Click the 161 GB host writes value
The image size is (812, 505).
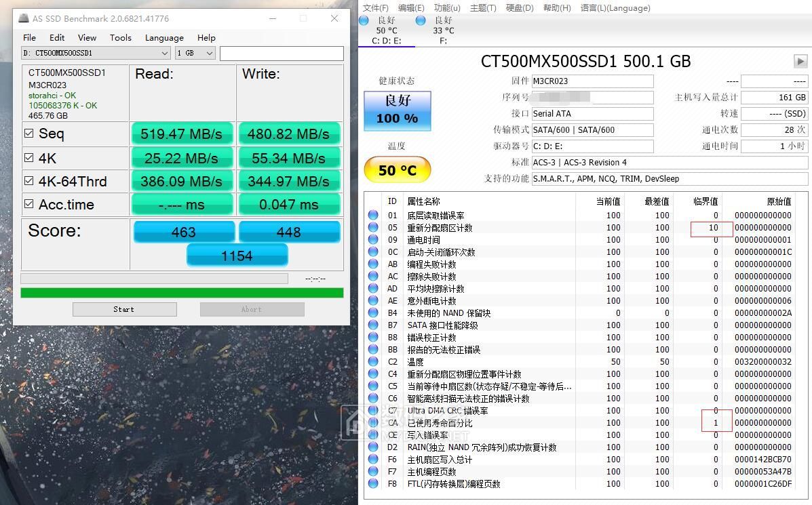click(x=774, y=97)
